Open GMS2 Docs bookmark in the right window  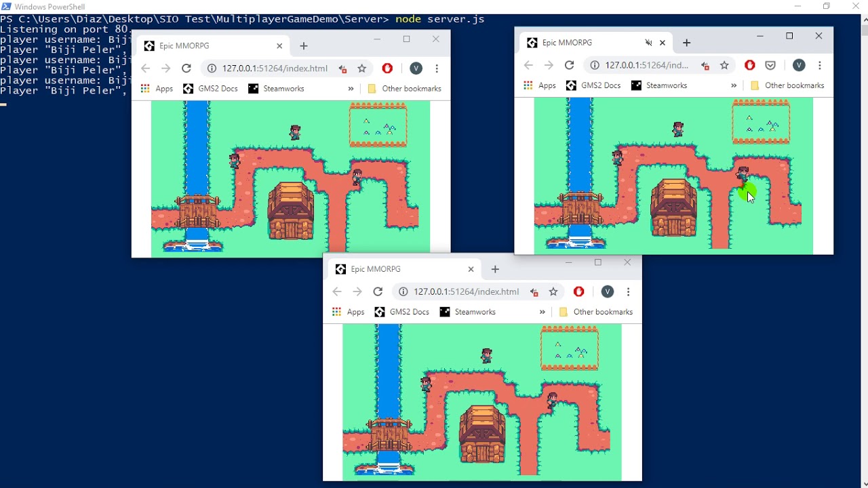pyautogui.click(x=593, y=85)
